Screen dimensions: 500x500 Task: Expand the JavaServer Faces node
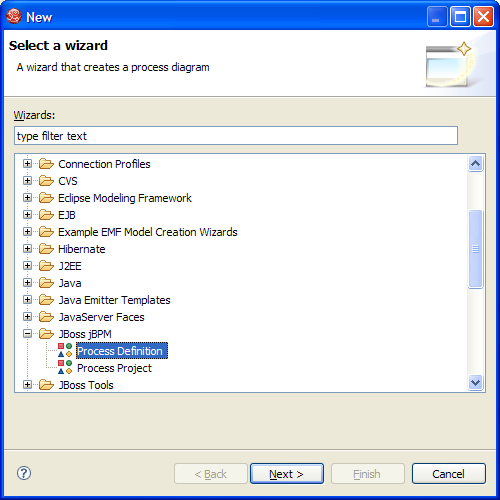pos(28,317)
